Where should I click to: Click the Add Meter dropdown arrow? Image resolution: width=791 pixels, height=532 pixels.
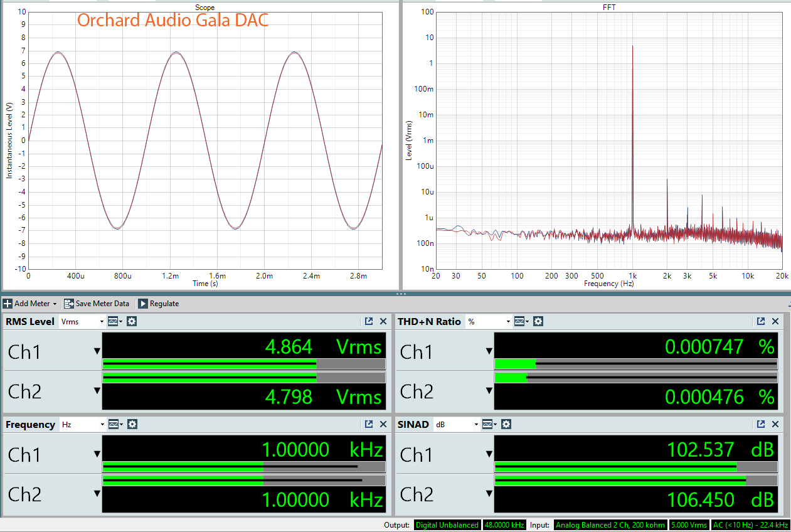(55, 304)
